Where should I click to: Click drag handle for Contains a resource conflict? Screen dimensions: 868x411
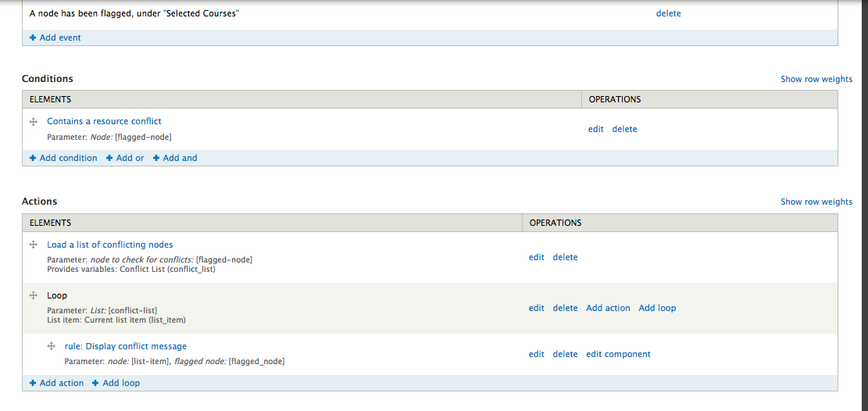coord(34,122)
